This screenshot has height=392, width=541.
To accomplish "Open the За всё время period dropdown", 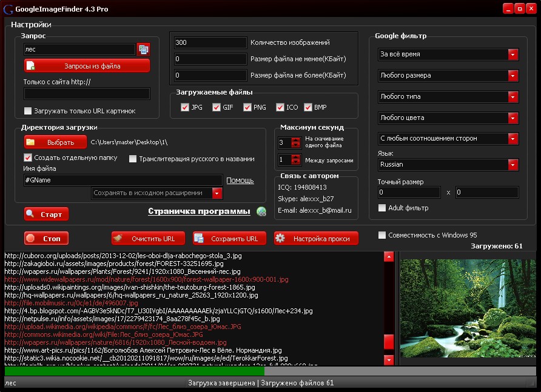I will 448,54.
